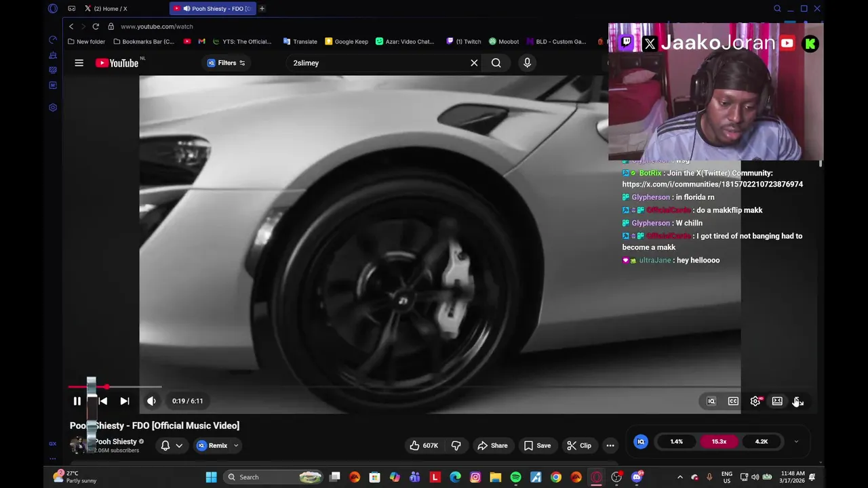Screen dimensions: 868x488
Task: Go back in the browser
Action: click(71, 26)
